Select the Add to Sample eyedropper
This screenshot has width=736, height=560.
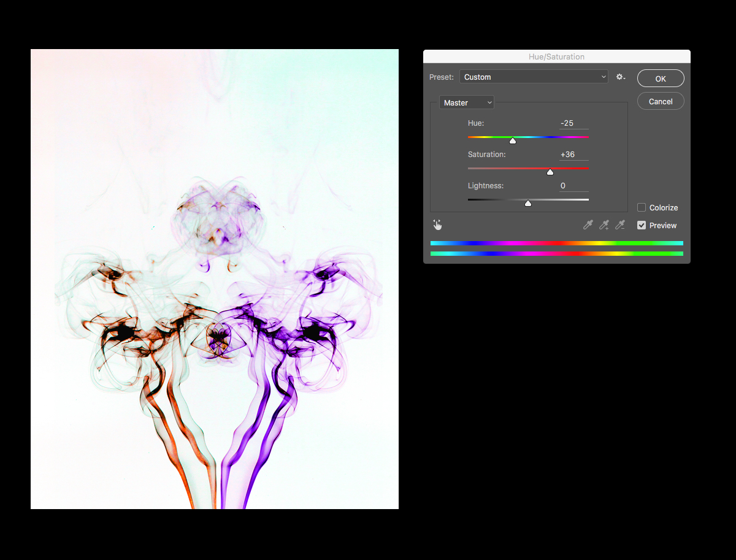pyautogui.click(x=604, y=225)
